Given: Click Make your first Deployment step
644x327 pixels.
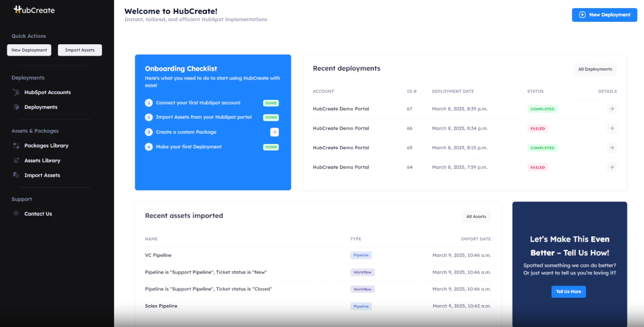Looking at the screenshot, I should 189,147.
